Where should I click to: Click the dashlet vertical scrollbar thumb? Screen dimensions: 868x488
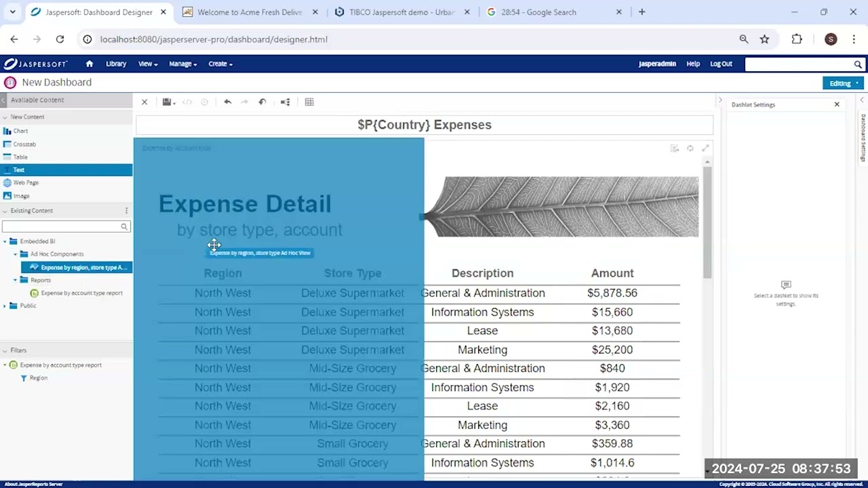(x=707, y=221)
